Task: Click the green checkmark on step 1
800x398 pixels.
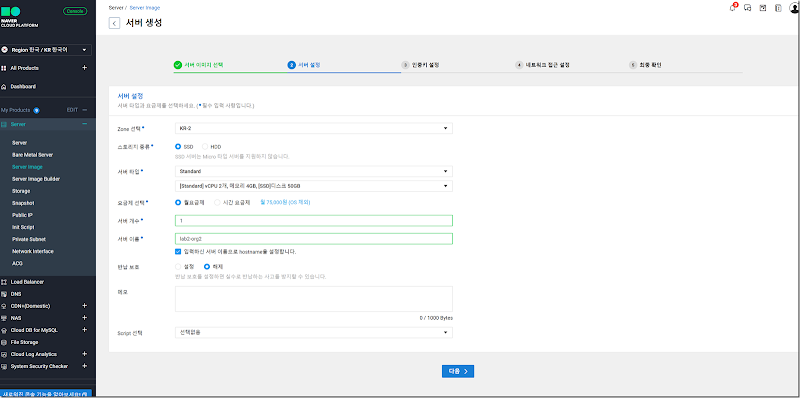Action: coord(178,65)
